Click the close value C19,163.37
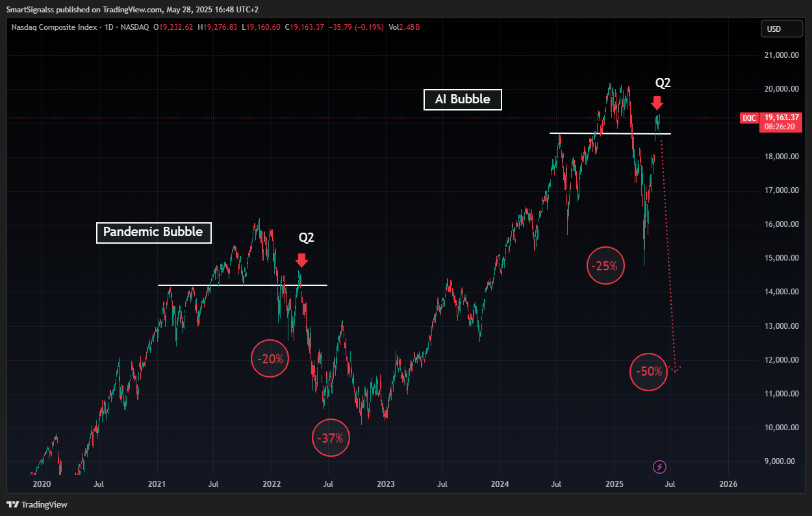This screenshot has width=812, height=516. click(305, 27)
